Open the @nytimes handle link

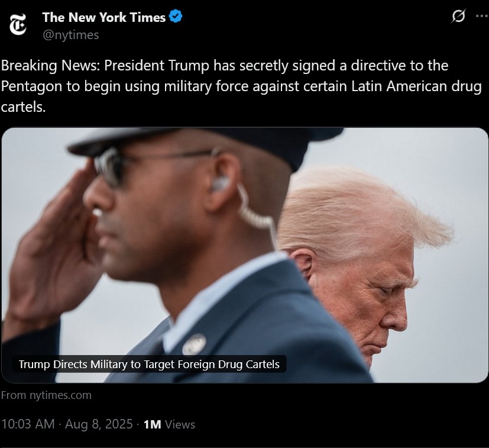[x=70, y=35]
